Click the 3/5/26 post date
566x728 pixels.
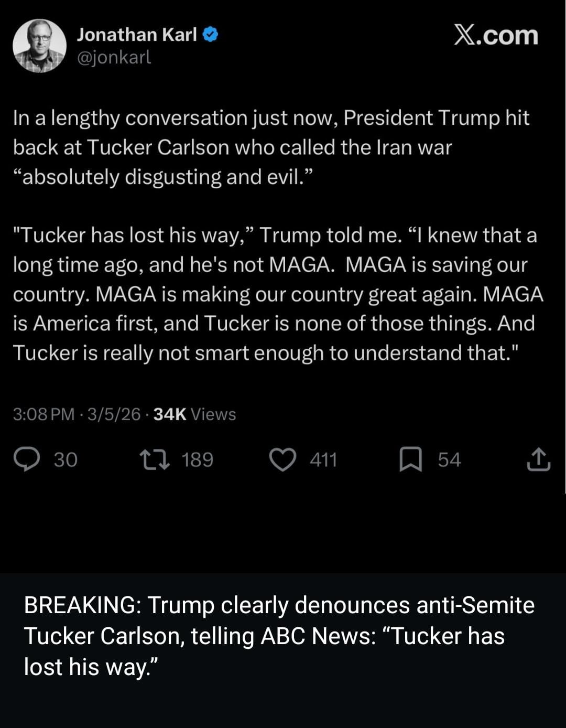pyautogui.click(x=114, y=414)
